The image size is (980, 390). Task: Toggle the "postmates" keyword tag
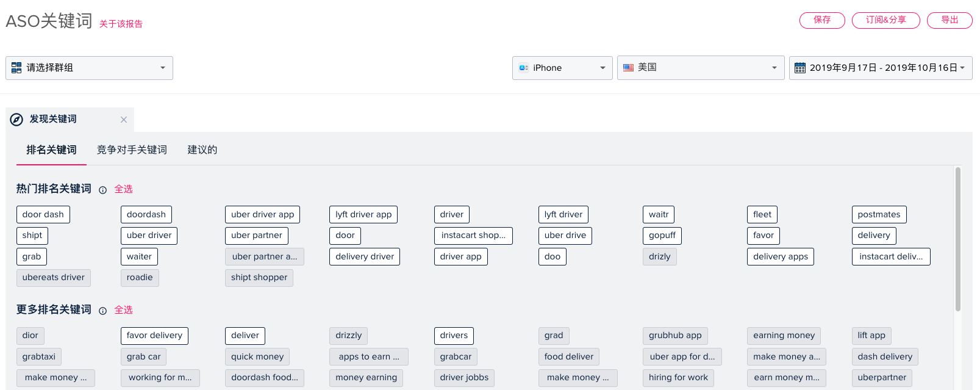click(878, 214)
